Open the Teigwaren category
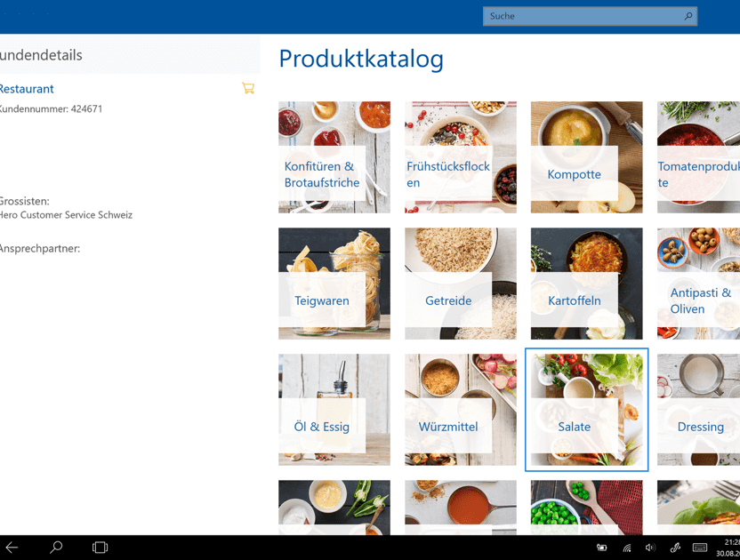 point(334,284)
